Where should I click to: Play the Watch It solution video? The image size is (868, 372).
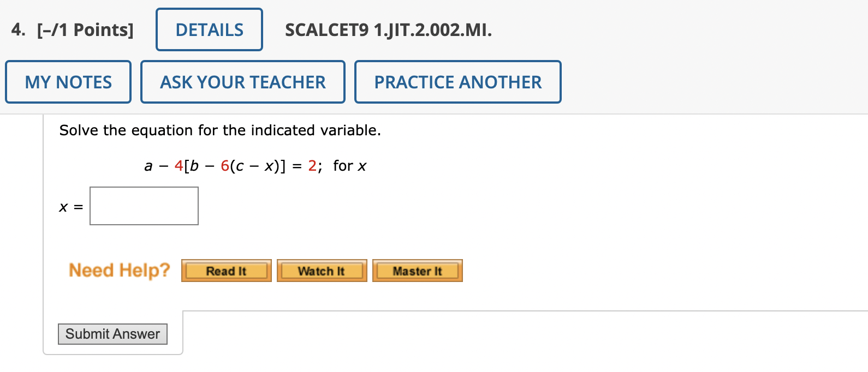322,270
